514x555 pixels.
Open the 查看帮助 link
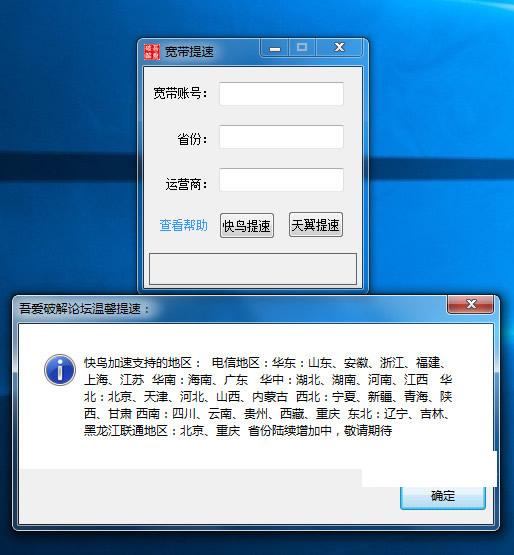183,225
